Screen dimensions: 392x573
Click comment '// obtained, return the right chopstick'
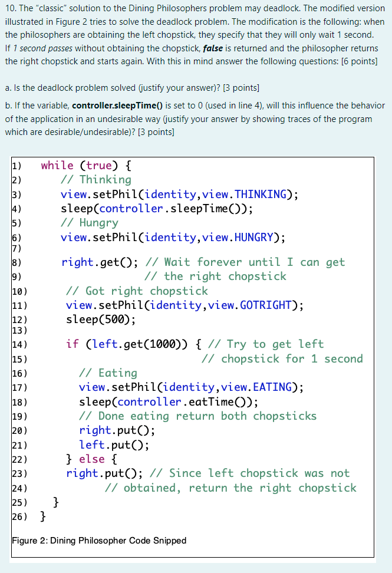click(230, 488)
